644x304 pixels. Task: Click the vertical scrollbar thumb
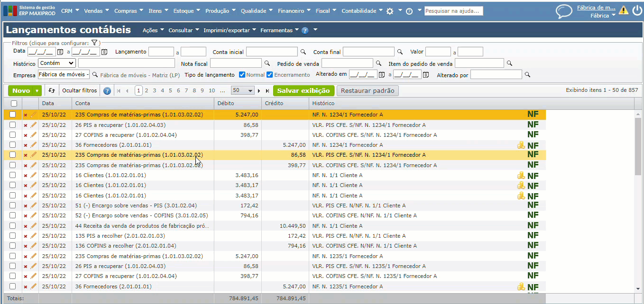point(638,147)
